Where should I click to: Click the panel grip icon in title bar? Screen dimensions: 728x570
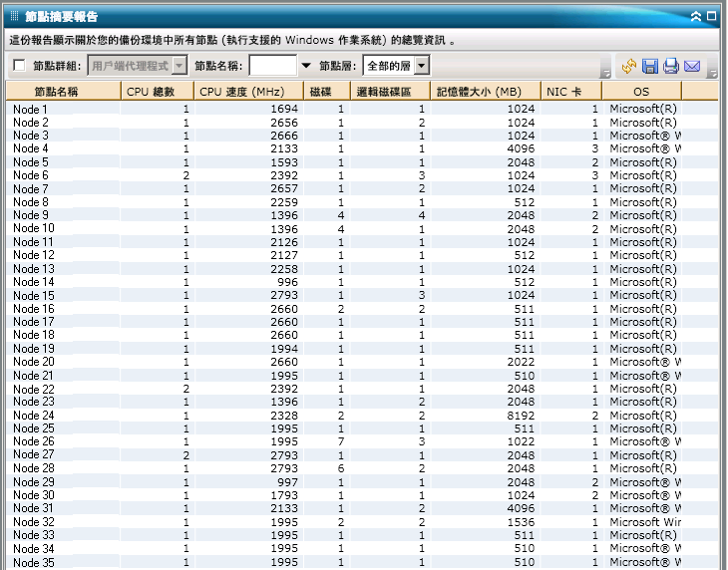14,17
